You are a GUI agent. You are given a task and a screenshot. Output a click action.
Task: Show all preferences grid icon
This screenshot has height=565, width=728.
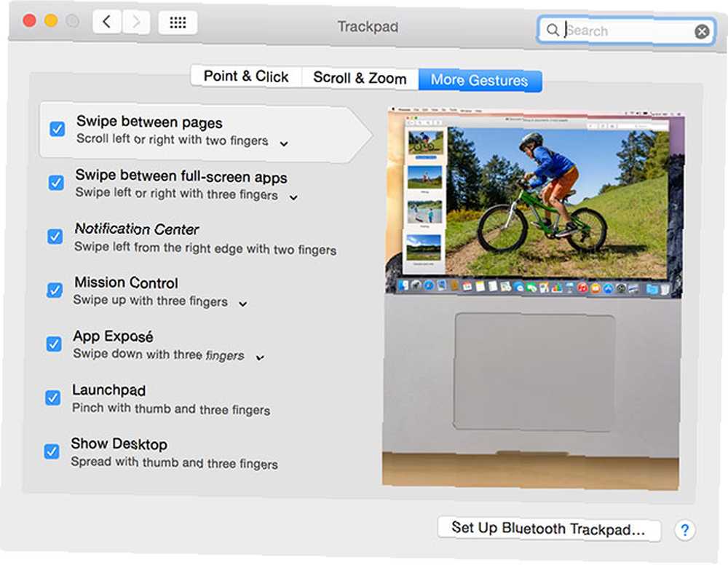coord(178,23)
